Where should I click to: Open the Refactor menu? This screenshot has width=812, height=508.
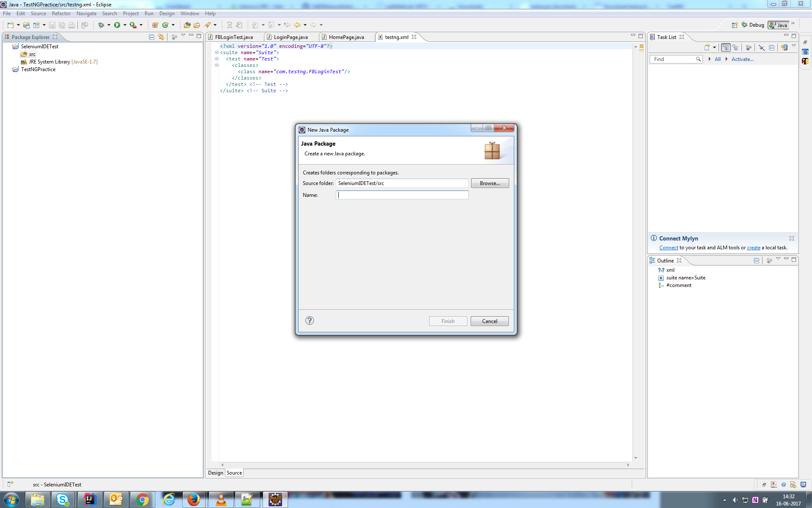click(61, 14)
